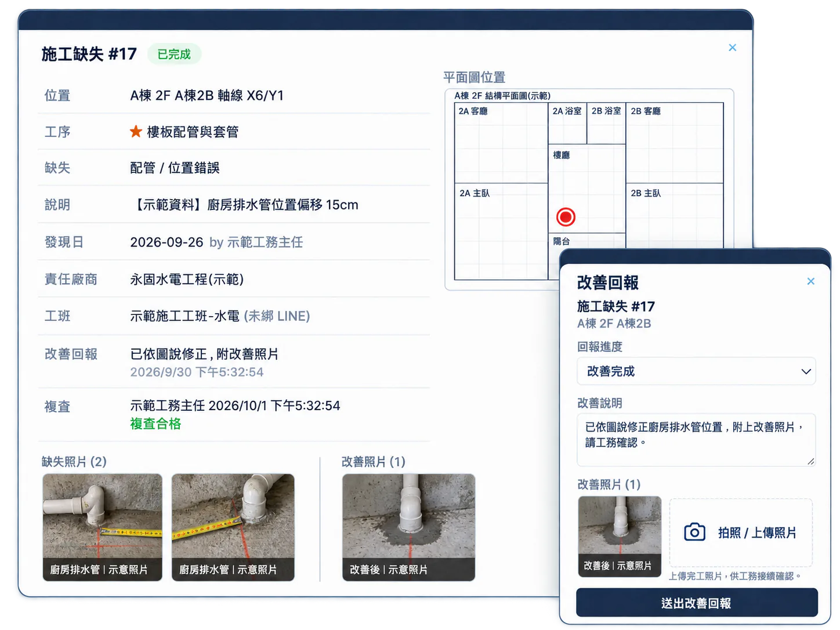Click the location value A棟 2F A棟2B 軸線 X6/Y1
Screen dimensions: 840x630
[x=207, y=95]
